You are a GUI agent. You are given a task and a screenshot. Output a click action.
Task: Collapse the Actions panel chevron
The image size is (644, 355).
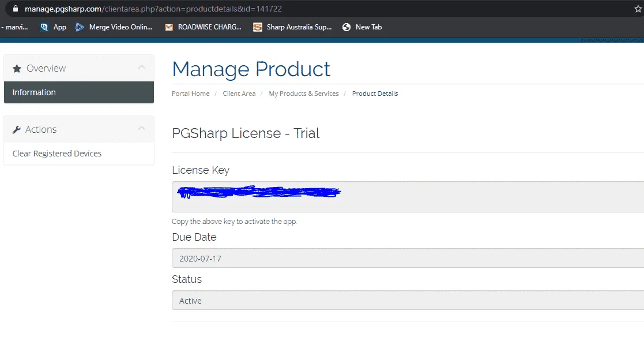pyautogui.click(x=142, y=128)
